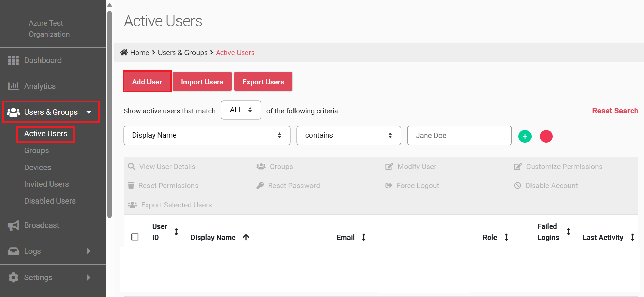Click the Users & Groups people icon

tap(13, 112)
